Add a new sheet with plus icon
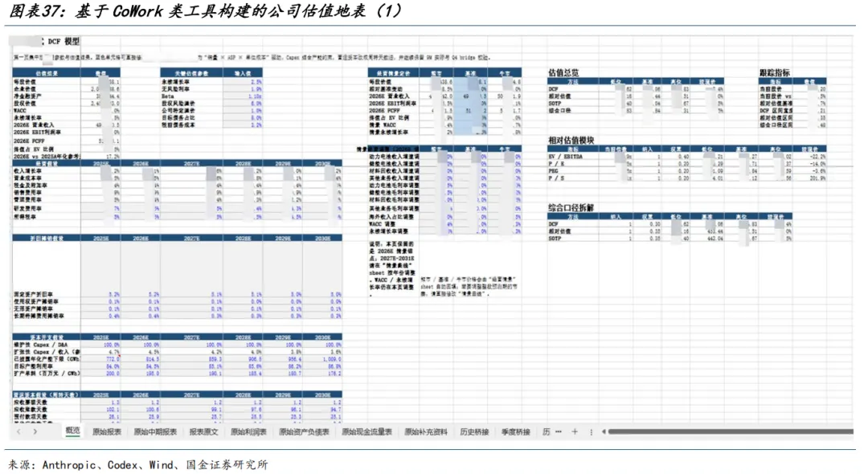 point(575,431)
